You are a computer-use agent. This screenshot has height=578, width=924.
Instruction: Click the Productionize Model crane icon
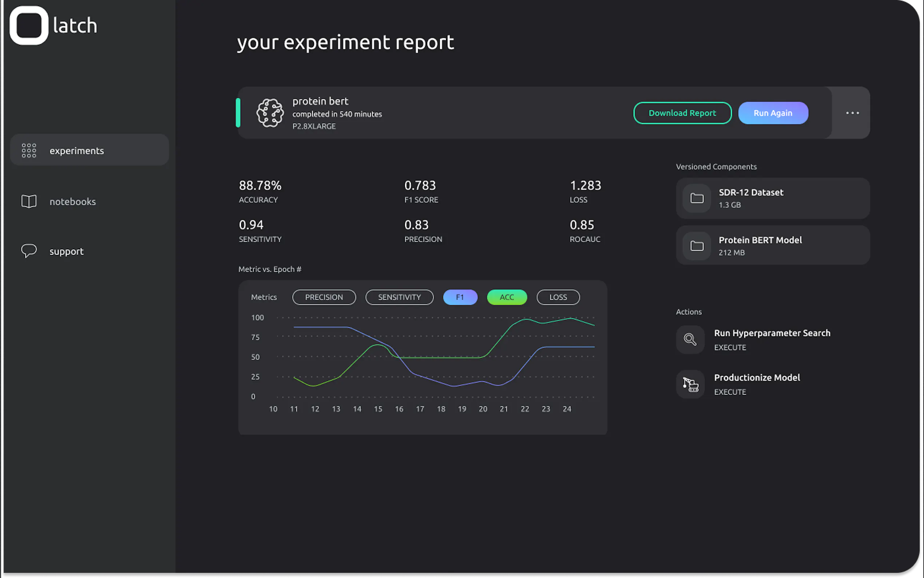[690, 384]
